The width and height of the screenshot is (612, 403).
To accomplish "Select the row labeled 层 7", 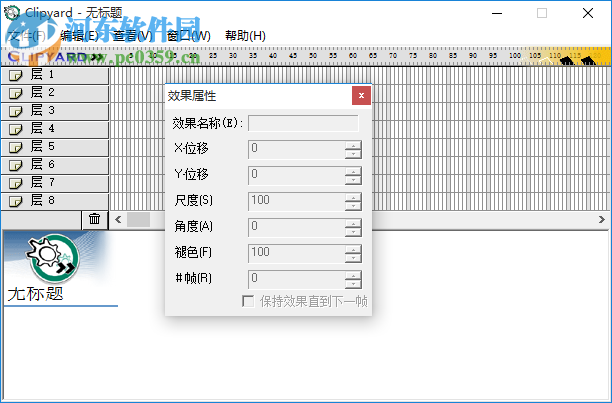I will (x=55, y=183).
